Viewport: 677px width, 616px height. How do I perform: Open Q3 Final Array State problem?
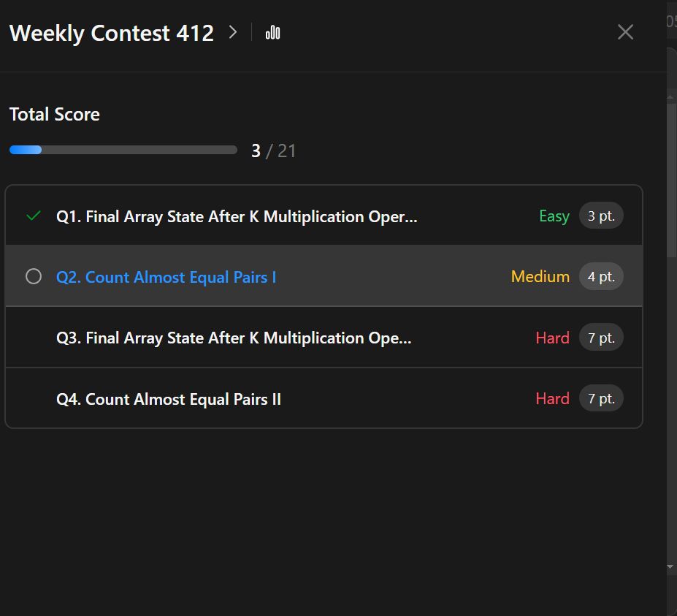click(x=234, y=338)
